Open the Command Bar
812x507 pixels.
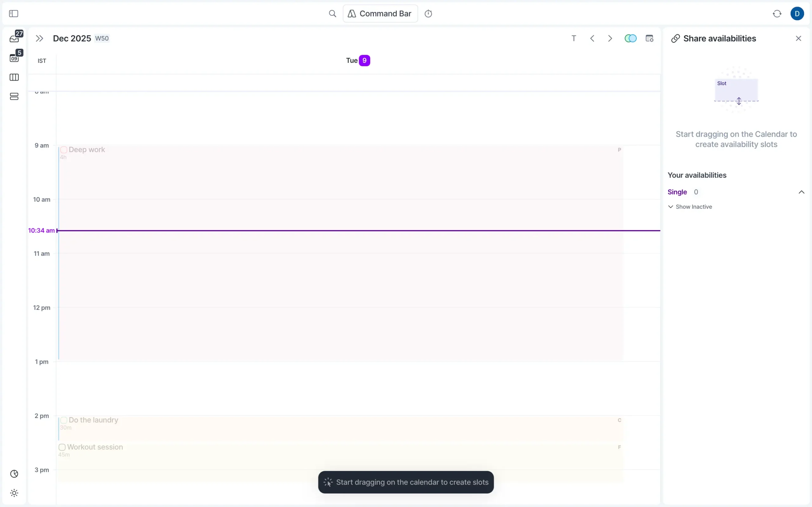point(380,13)
